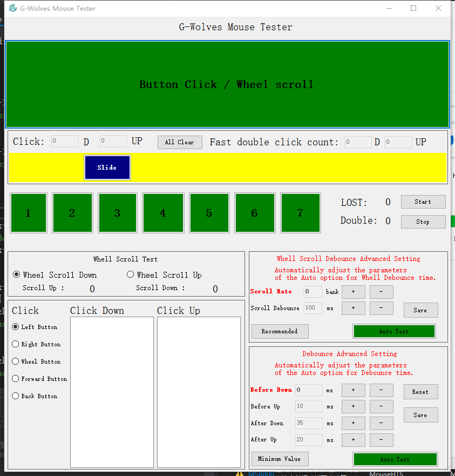This screenshot has width=455, height=476.
Task: Click the Scroll Rate value field
Action: click(x=313, y=292)
